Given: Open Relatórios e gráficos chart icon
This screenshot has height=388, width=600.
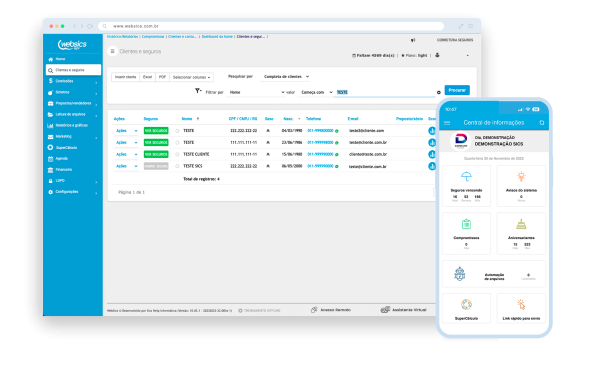Looking at the screenshot, I should 51,126.
